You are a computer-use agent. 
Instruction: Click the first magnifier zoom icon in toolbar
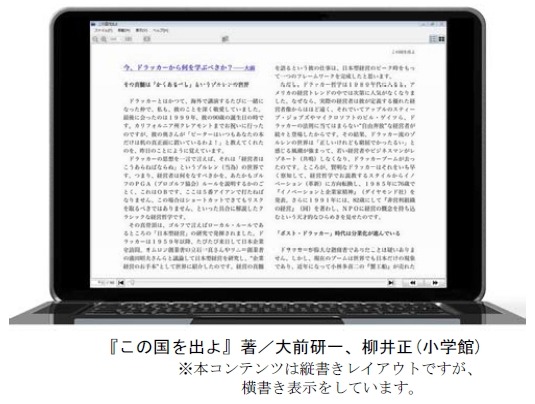96,39
